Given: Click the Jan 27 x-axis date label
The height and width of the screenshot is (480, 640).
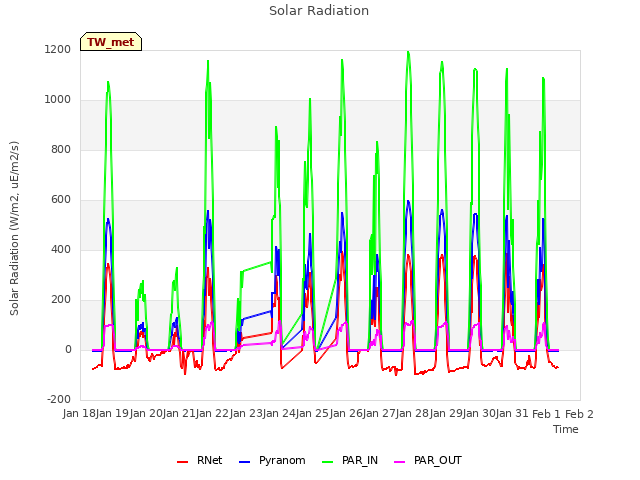Looking at the screenshot, I should (379, 414).
